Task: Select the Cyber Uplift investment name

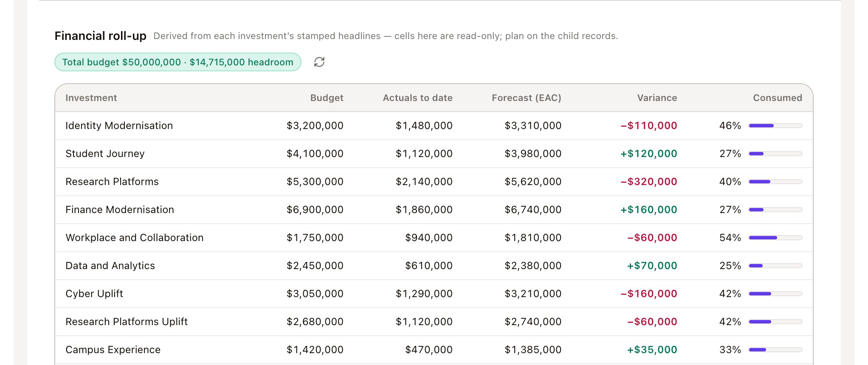Action: point(94,294)
